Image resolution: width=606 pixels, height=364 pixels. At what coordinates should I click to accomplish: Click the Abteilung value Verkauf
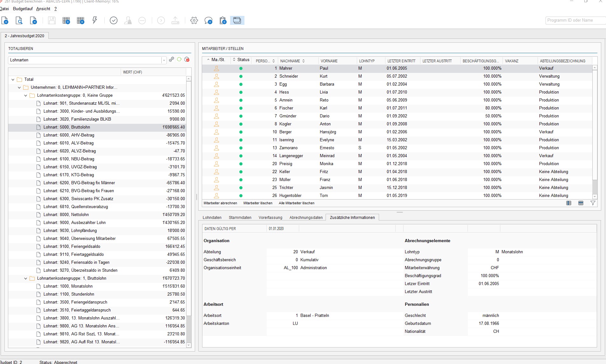click(307, 252)
